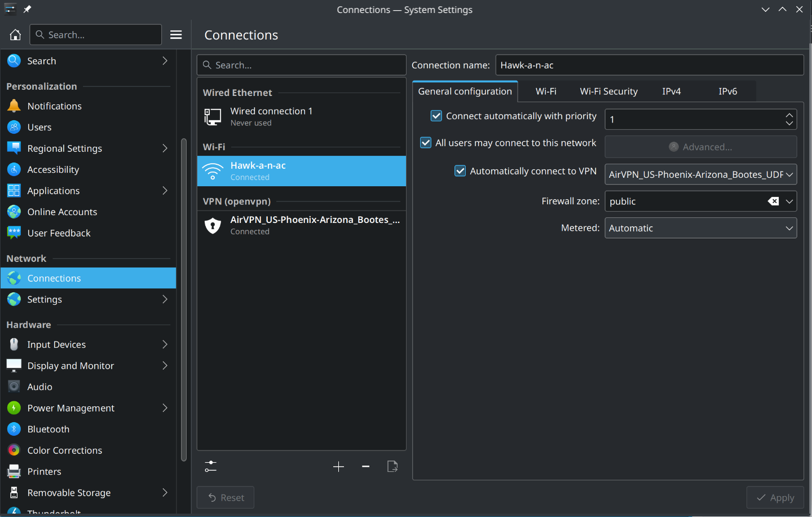The width and height of the screenshot is (812, 517).
Task: Expand Power Management chevron
Action: [165, 408]
